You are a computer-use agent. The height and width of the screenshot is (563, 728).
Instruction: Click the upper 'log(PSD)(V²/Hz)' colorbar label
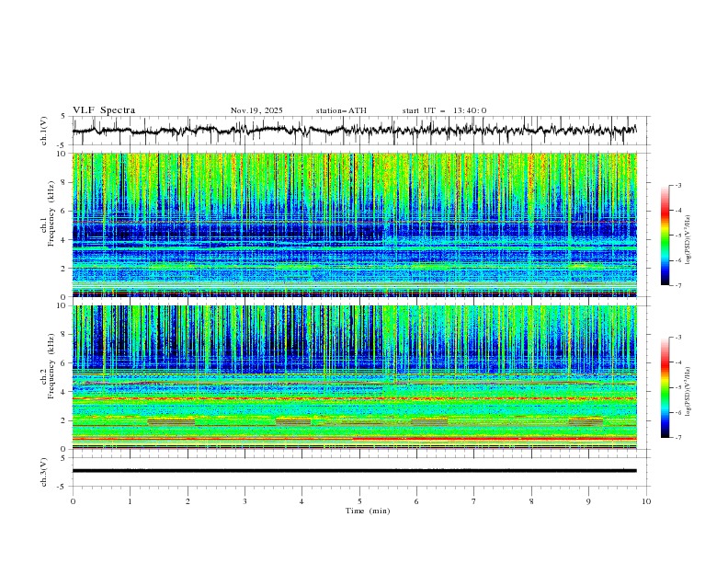[688, 240]
